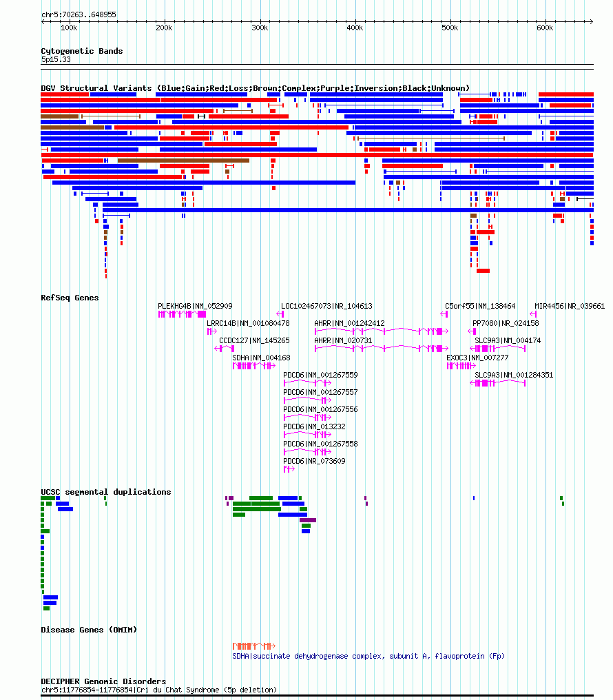Choose the SLC9A3|NM_001284351 transcript label
The height and width of the screenshot is (700, 613).
click(514, 375)
